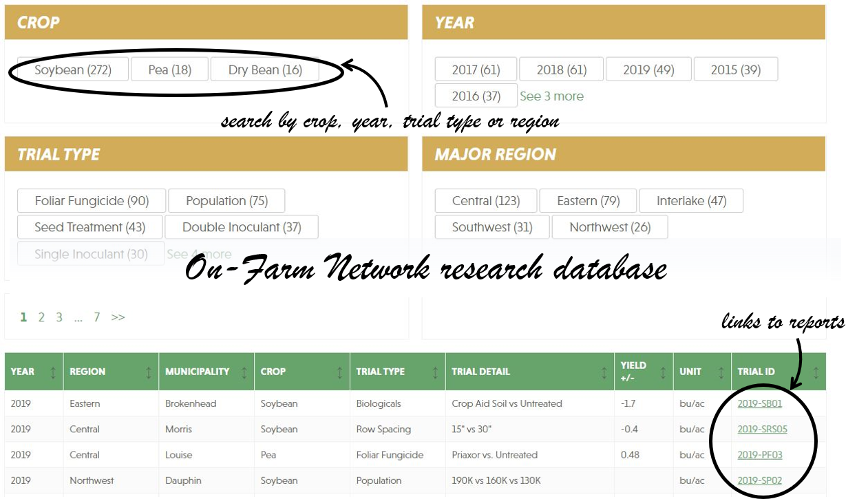Image resolution: width=868 pixels, height=499 pixels.
Task: Advance with the >> pagination arrow
Action: (x=118, y=317)
